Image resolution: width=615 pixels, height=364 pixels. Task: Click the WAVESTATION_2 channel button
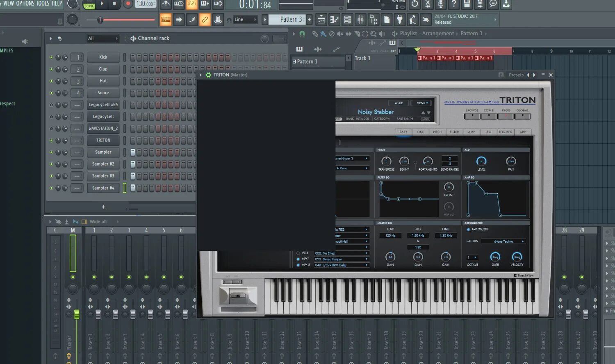tap(103, 129)
